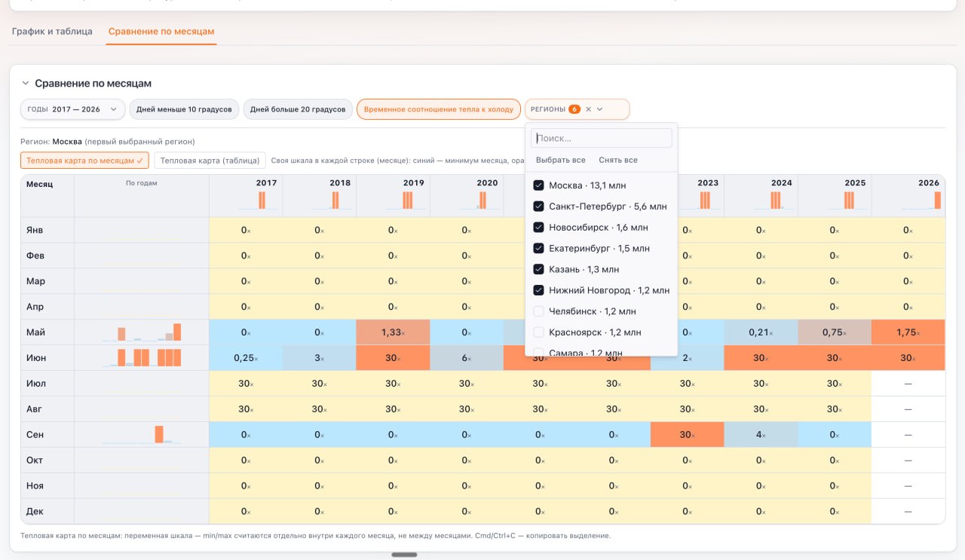
Task: Check the Красноярск region checkbox
Action: pyautogui.click(x=538, y=332)
